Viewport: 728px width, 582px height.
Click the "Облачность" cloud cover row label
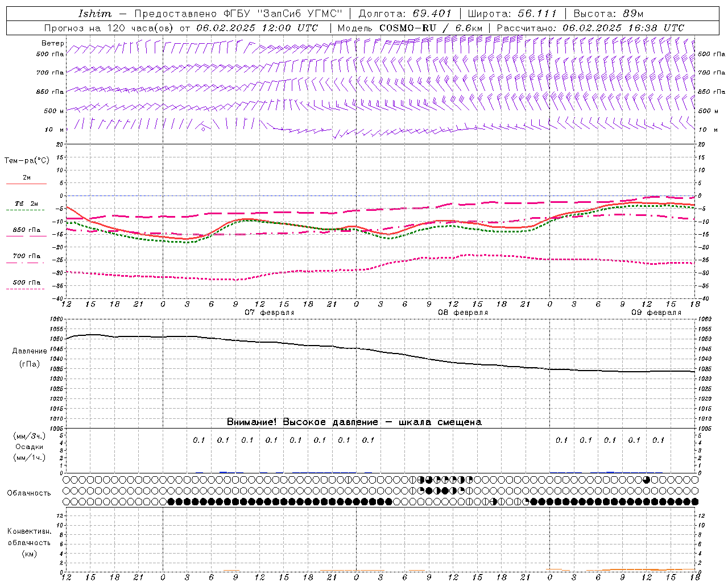point(29,493)
